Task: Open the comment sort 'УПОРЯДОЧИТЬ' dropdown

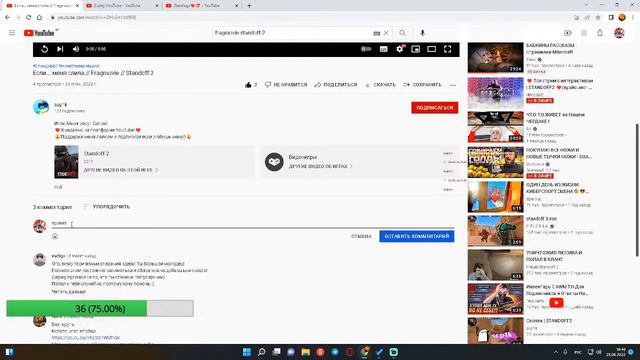Action: pyautogui.click(x=107, y=207)
